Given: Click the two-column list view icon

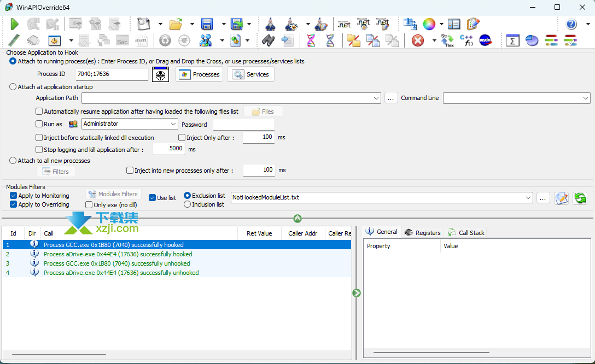Looking at the screenshot, I should (x=454, y=24).
